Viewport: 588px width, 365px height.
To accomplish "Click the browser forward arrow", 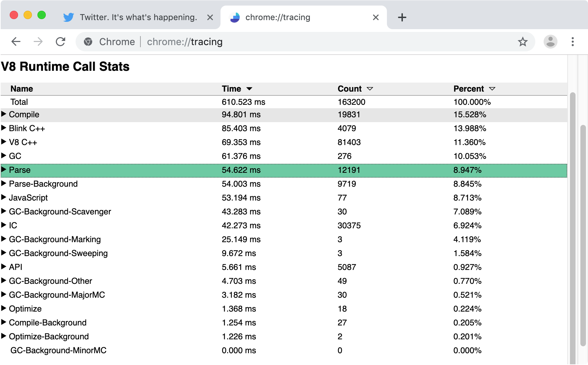I will click(x=38, y=42).
